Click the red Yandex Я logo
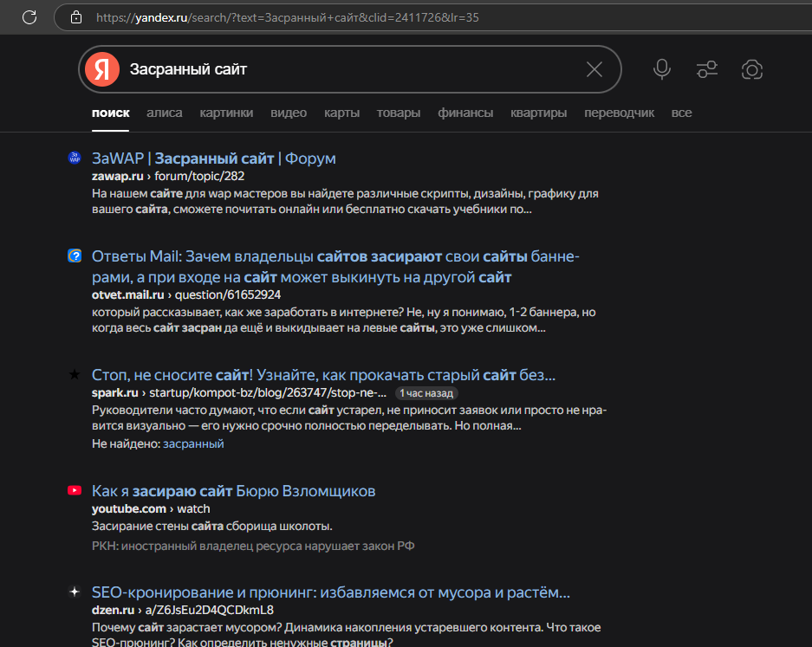The height and width of the screenshot is (647, 812). click(x=102, y=69)
